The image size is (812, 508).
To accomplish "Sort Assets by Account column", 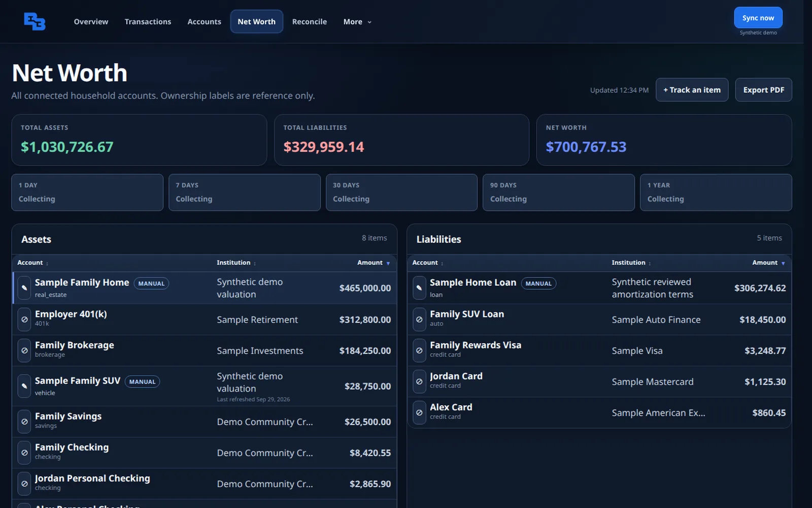I will (x=33, y=263).
